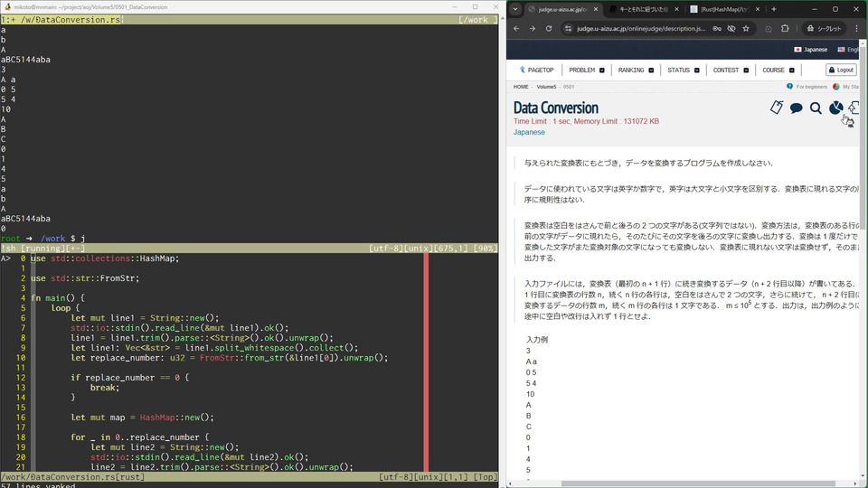Click the Logout button
868x488 pixels.
(x=841, y=70)
